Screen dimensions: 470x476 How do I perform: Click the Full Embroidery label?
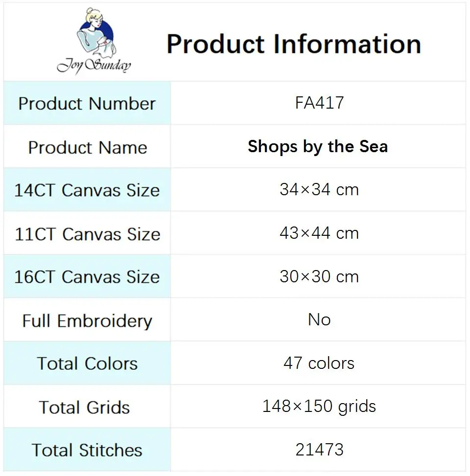87,321
